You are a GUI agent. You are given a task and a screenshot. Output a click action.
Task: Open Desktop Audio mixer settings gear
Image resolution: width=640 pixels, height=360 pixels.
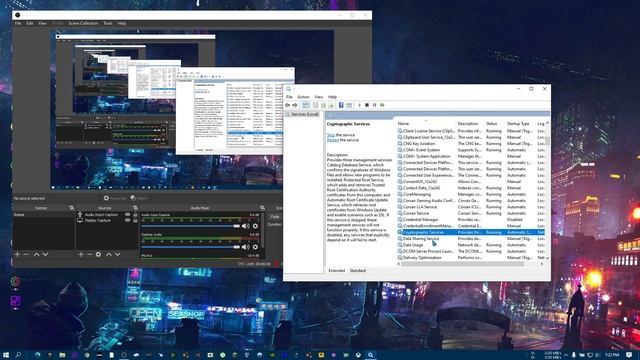point(255,247)
